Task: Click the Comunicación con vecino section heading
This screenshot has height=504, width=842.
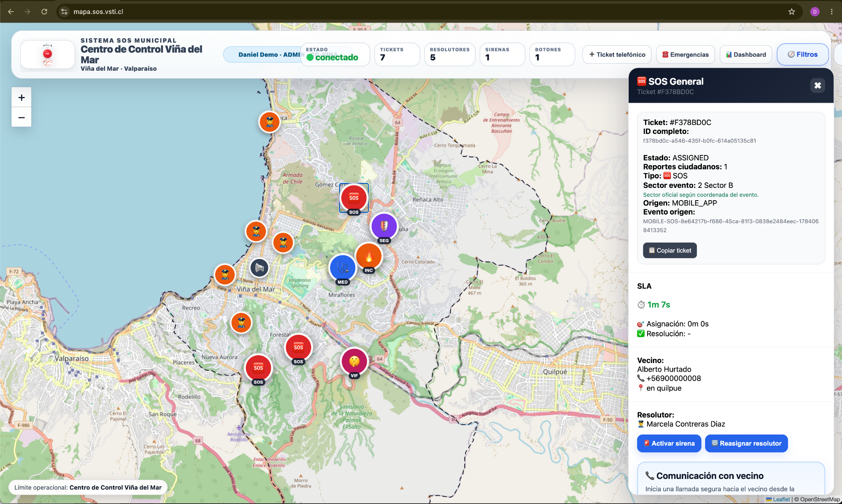Action: [x=710, y=476]
